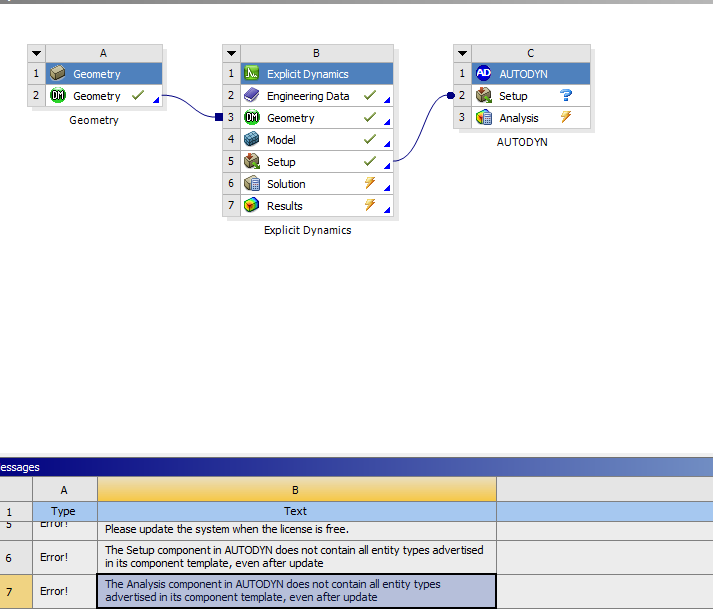Image resolution: width=713 pixels, height=609 pixels.
Task: Select the Explicit Dynamics title cell
Action: point(317,74)
